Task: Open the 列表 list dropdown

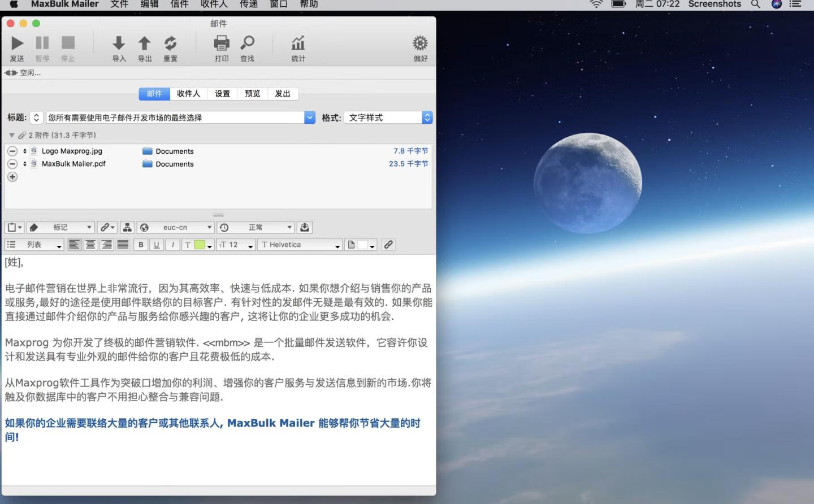Action: [x=34, y=245]
